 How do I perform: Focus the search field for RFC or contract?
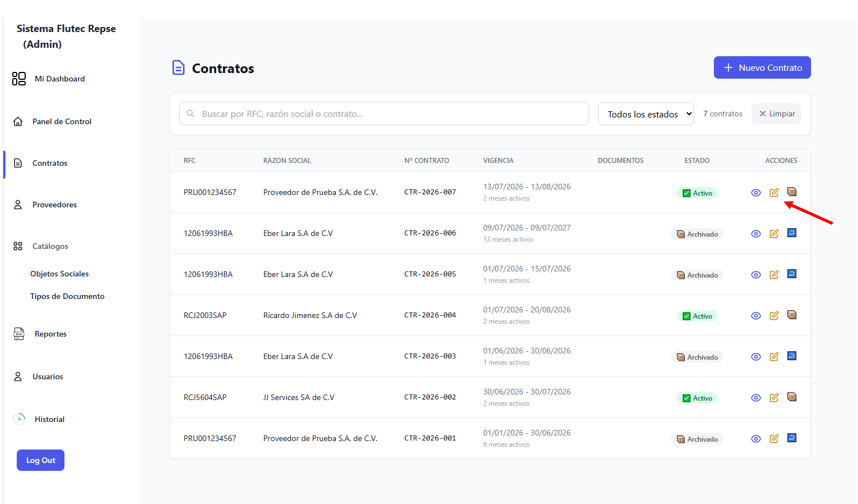click(384, 114)
